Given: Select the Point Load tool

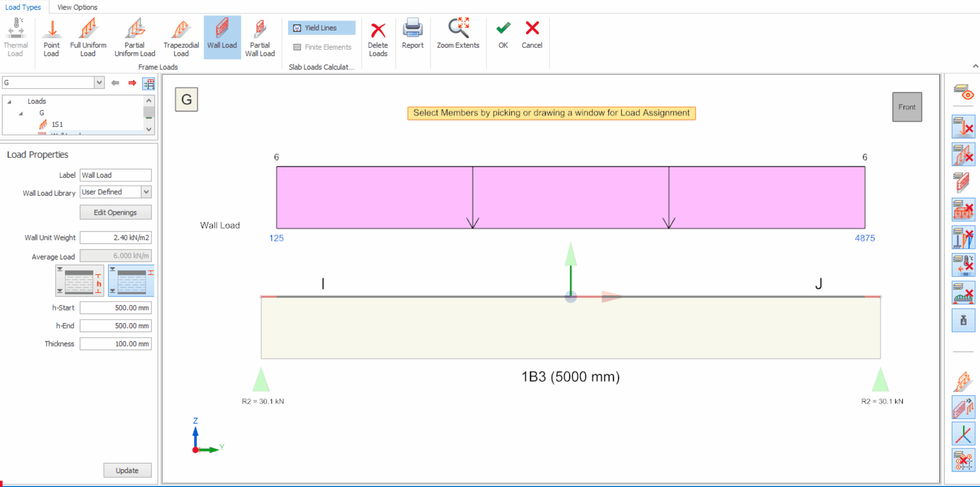Looking at the screenshot, I should (51, 37).
